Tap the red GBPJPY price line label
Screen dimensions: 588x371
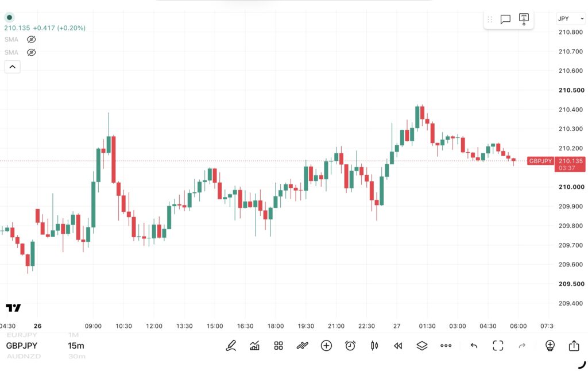pyautogui.click(x=540, y=161)
